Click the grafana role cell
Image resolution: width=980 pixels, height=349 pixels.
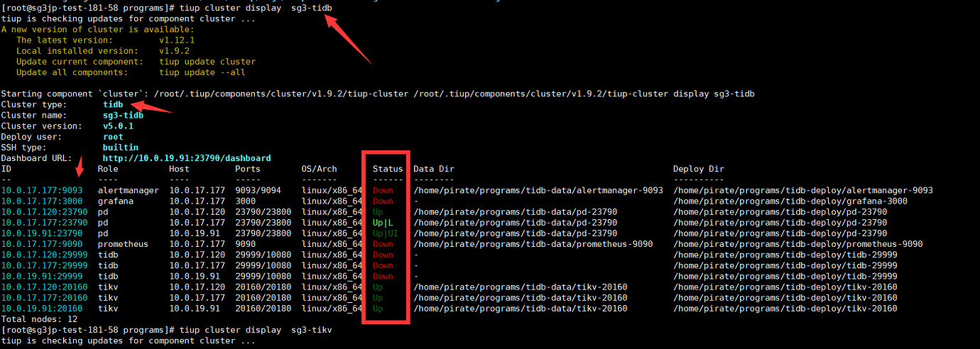116,201
